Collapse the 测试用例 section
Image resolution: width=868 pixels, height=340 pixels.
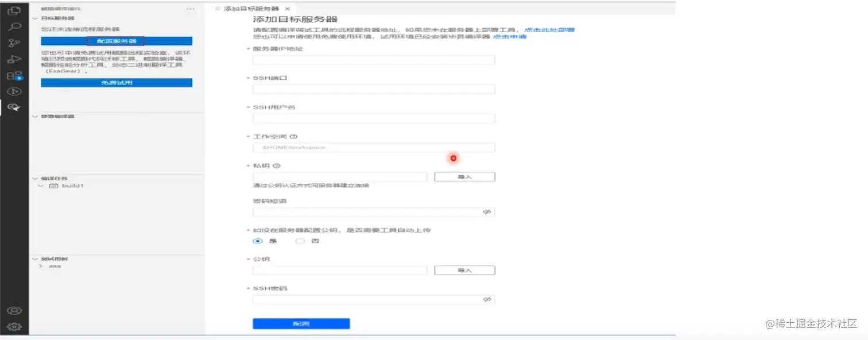click(x=35, y=259)
